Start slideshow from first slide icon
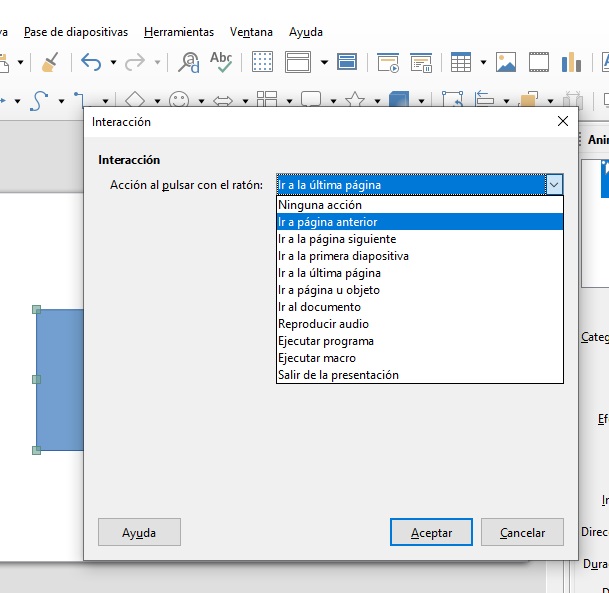Viewport: 609px width, 593px height. tap(388, 62)
